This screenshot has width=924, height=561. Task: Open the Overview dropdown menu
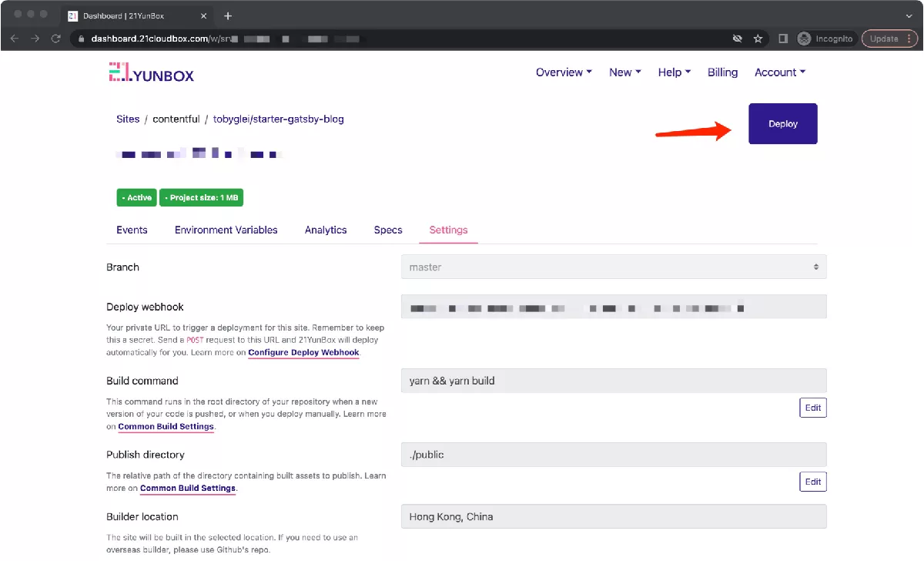click(564, 72)
